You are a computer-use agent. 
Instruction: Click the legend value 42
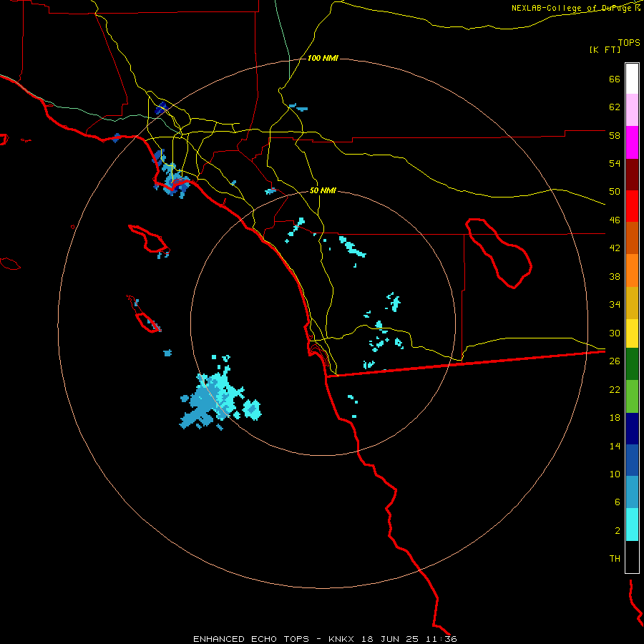tap(615, 248)
